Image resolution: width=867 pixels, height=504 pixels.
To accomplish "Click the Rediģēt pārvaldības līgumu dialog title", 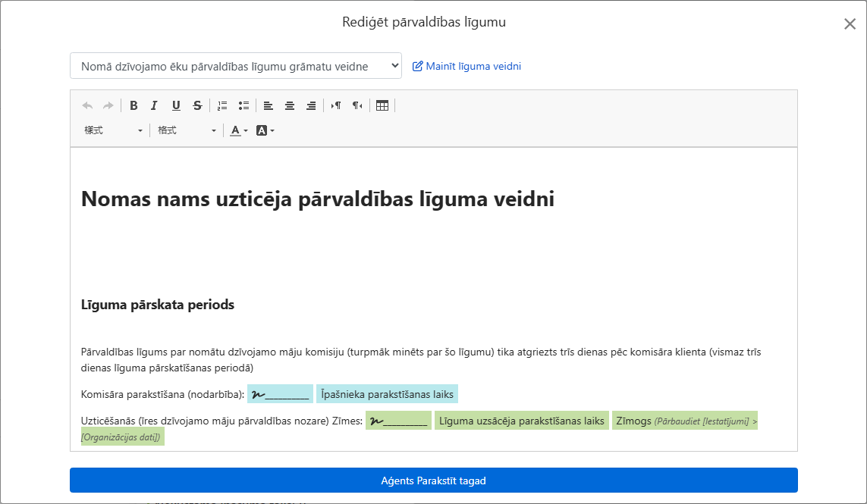I will pyautogui.click(x=424, y=22).
